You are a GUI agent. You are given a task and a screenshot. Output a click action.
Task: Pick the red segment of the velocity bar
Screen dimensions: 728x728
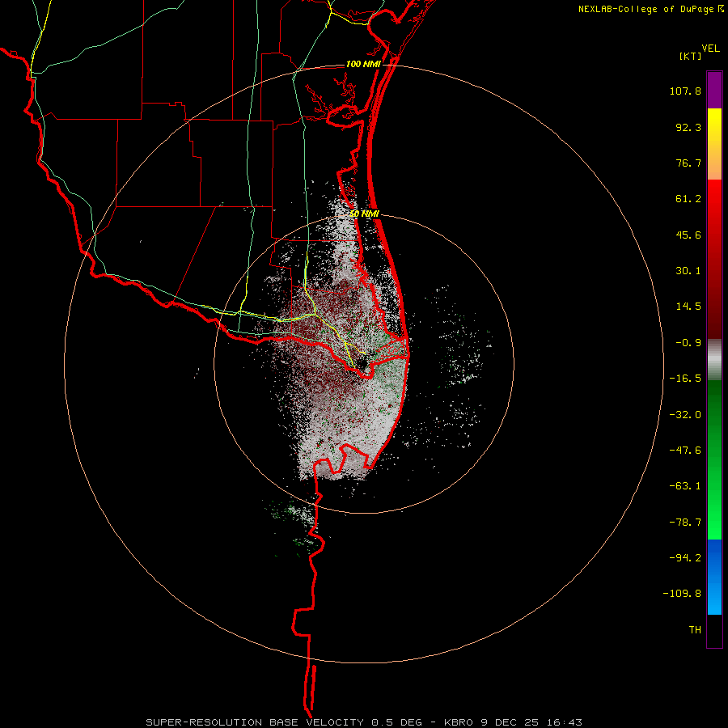tap(714, 259)
